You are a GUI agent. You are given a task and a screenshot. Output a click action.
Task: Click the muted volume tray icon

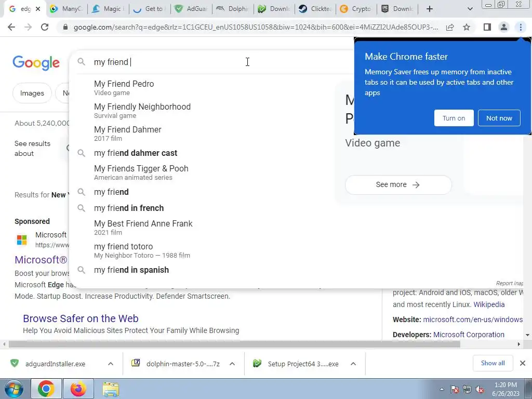(480, 390)
